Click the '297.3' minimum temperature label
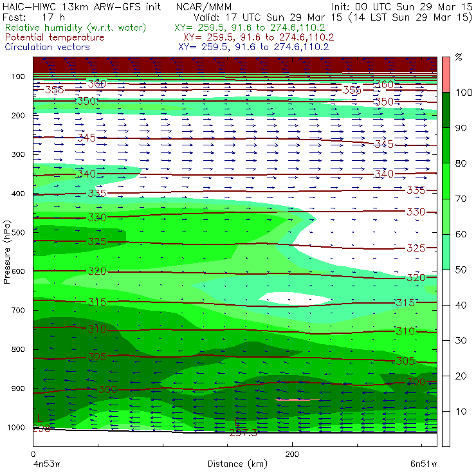Screen dimensions: 476x476 point(243,433)
